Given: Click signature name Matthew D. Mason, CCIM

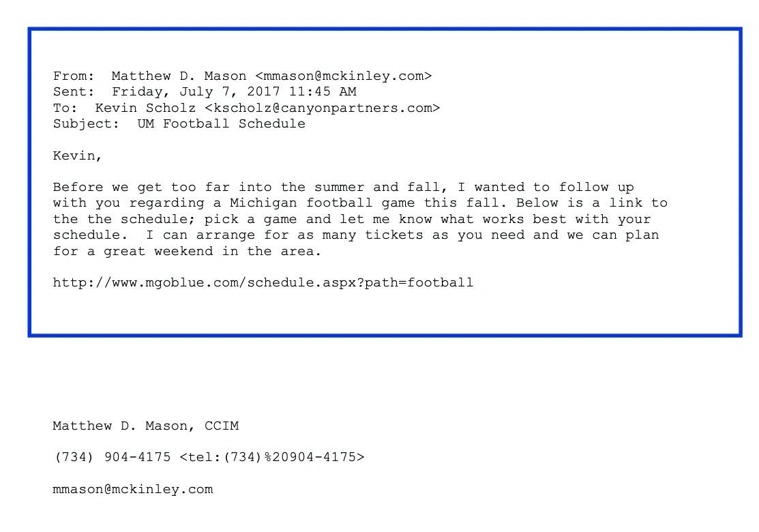Looking at the screenshot, I should 145,426.
